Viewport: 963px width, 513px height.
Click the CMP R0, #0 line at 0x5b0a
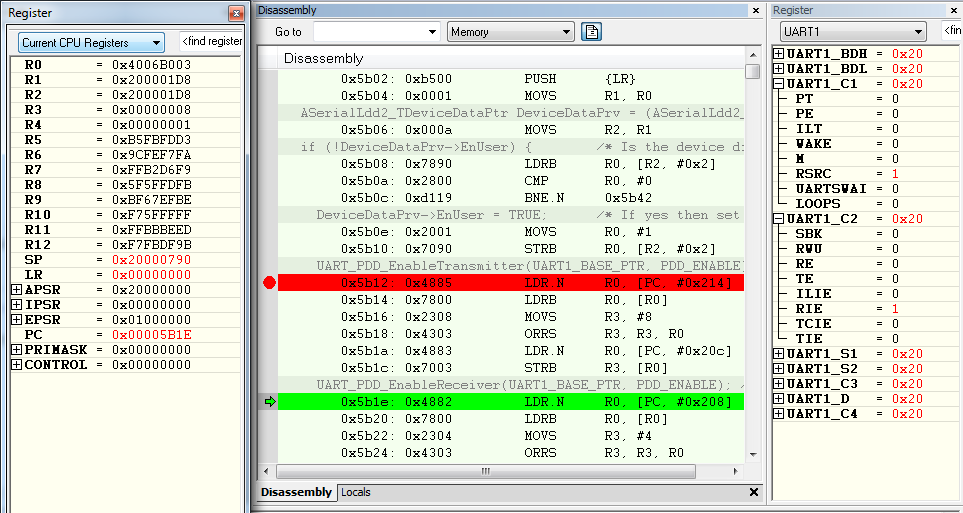click(x=511, y=181)
